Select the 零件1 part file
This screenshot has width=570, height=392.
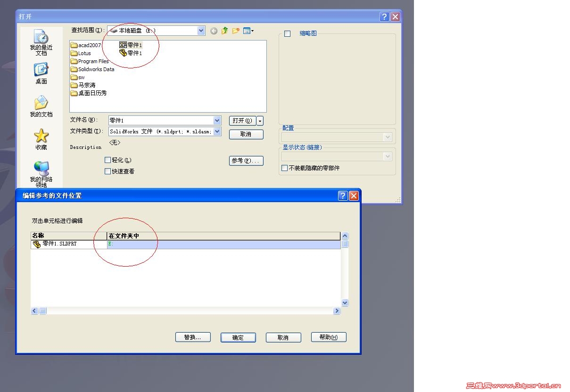coord(131,53)
